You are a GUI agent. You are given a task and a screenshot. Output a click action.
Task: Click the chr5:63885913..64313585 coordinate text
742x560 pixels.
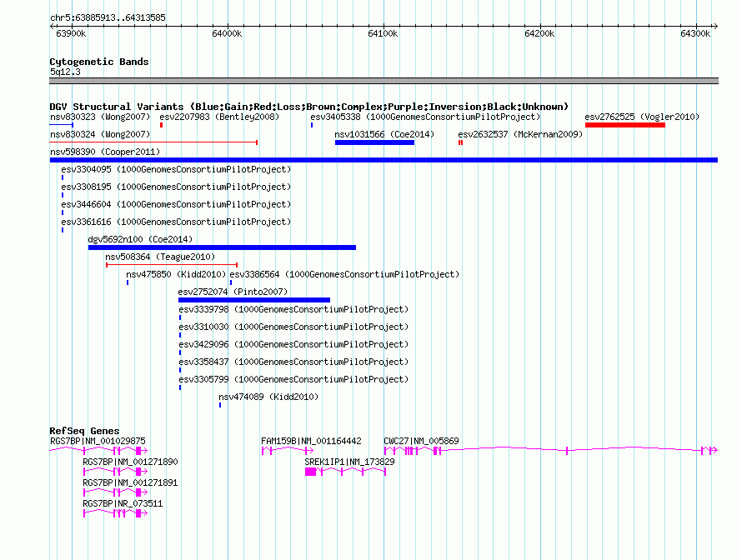(x=108, y=17)
